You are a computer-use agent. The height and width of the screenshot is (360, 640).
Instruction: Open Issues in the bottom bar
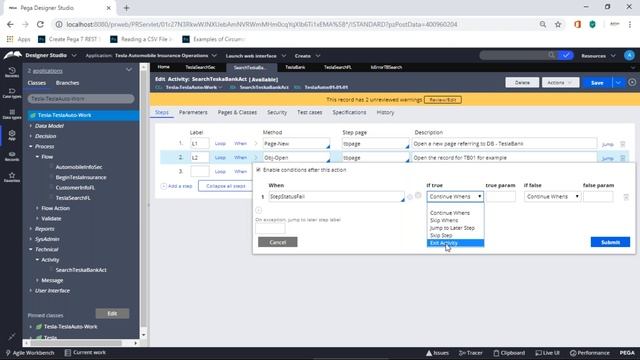tap(437, 353)
